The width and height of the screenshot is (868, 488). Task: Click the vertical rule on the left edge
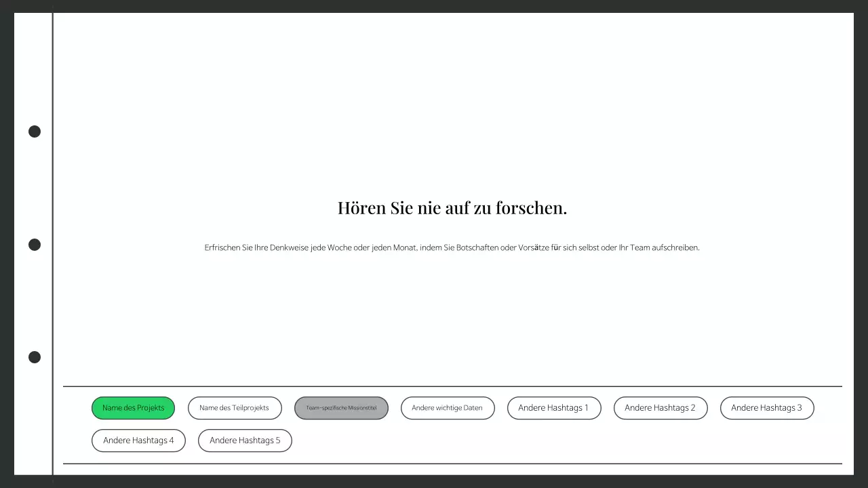pos(52,244)
